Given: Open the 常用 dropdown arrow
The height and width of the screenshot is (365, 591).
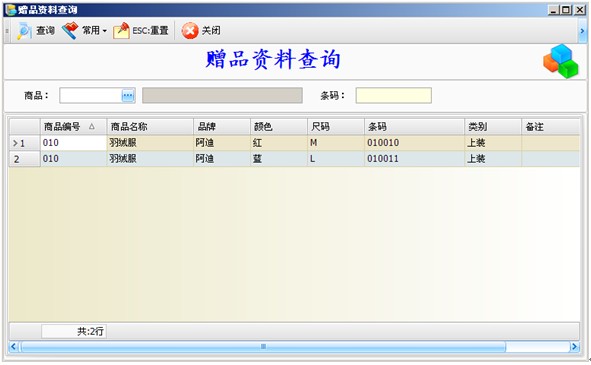Looking at the screenshot, I should [104, 31].
